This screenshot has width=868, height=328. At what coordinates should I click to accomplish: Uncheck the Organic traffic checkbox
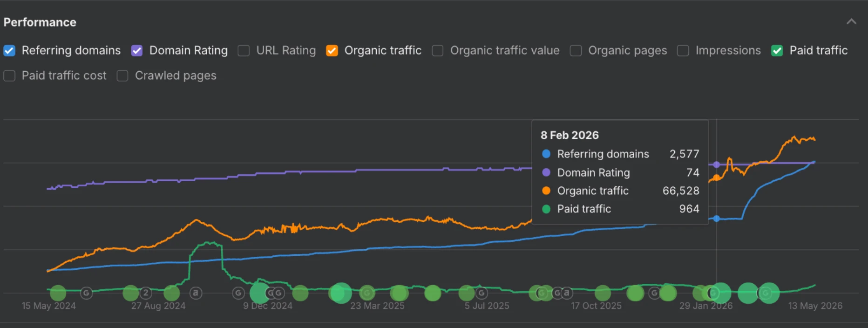(x=332, y=51)
